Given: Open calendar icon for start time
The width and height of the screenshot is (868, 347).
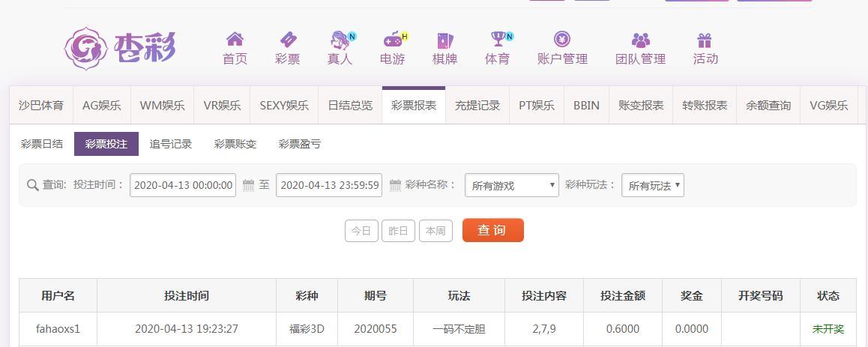Looking at the screenshot, I should [249, 185].
